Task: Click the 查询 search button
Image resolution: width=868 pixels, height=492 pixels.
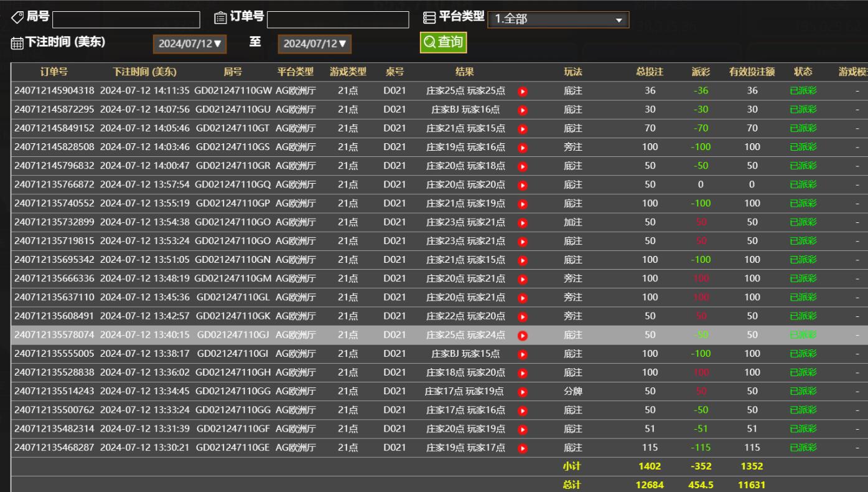Action: click(443, 42)
